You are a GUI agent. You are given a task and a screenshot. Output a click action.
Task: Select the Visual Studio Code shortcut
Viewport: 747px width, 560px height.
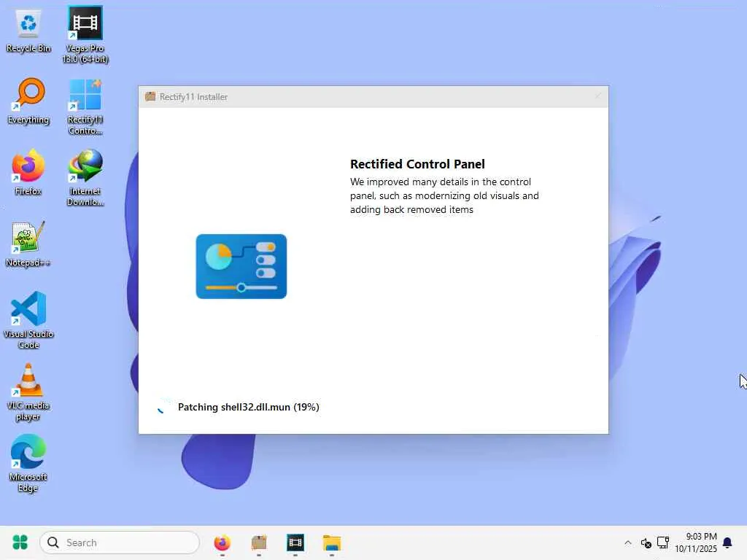pyautogui.click(x=28, y=320)
